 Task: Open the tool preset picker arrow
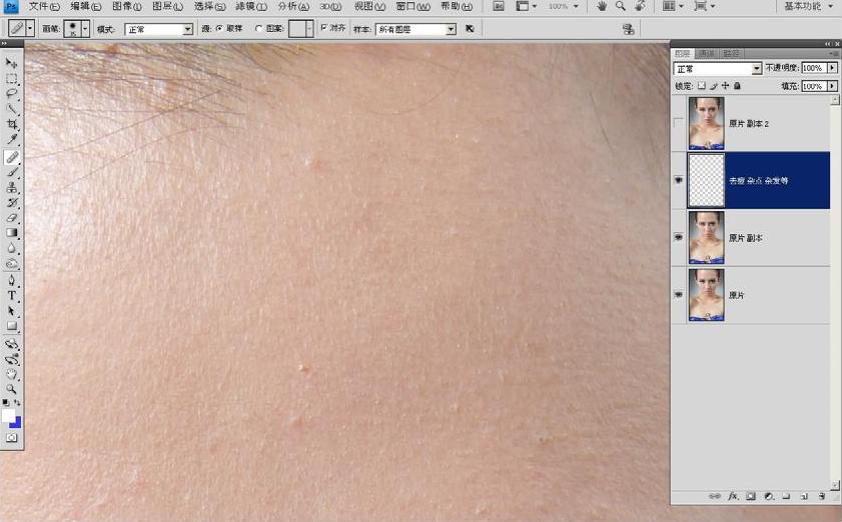pos(30,28)
